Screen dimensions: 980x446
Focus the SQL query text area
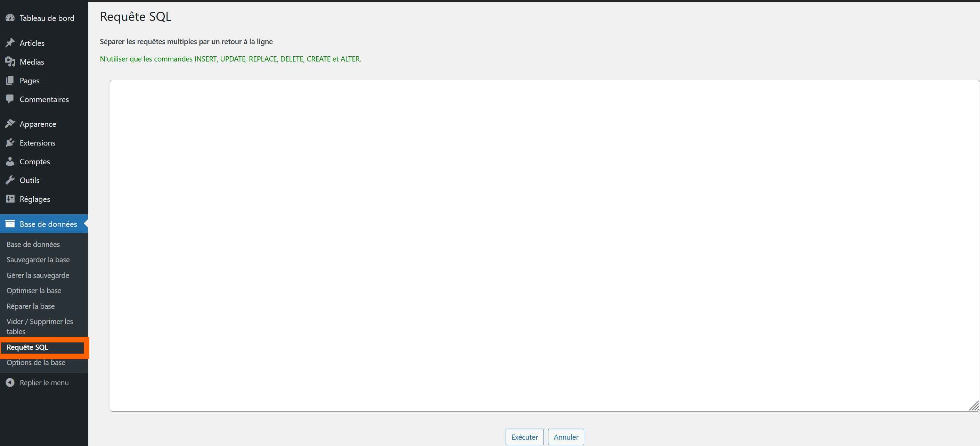(x=544, y=245)
